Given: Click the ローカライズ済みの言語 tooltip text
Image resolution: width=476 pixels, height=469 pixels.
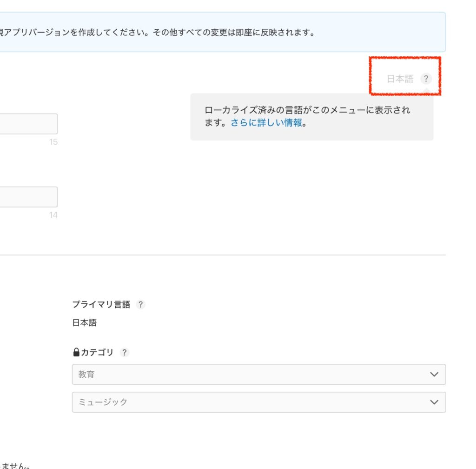Looking at the screenshot, I should click(x=307, y=111).
